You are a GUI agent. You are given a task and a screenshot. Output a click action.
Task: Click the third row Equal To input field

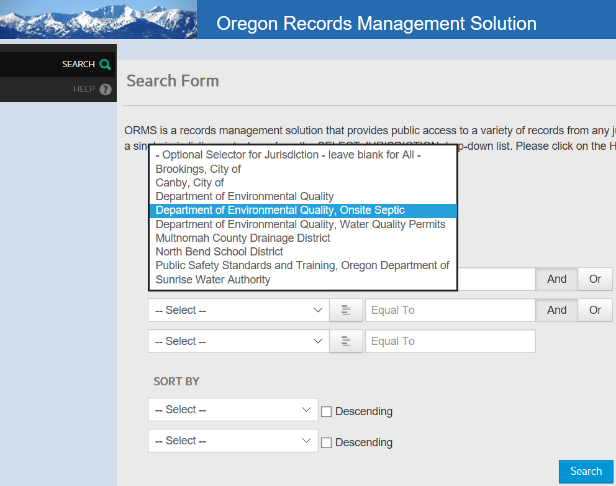pyautogui.click(x=450, y=341)
